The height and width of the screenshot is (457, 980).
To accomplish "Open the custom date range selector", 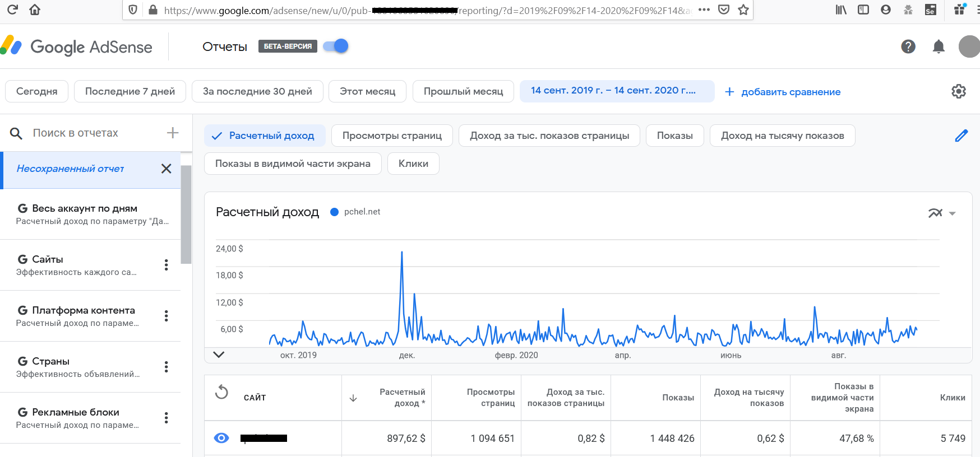I will point(617,91).
